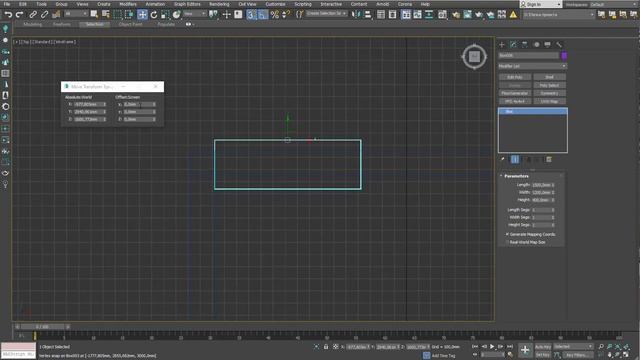Viewport: 640px width, 360px height.
Task: Toggle the Spinner Snap button
Action: click(286, 15)
